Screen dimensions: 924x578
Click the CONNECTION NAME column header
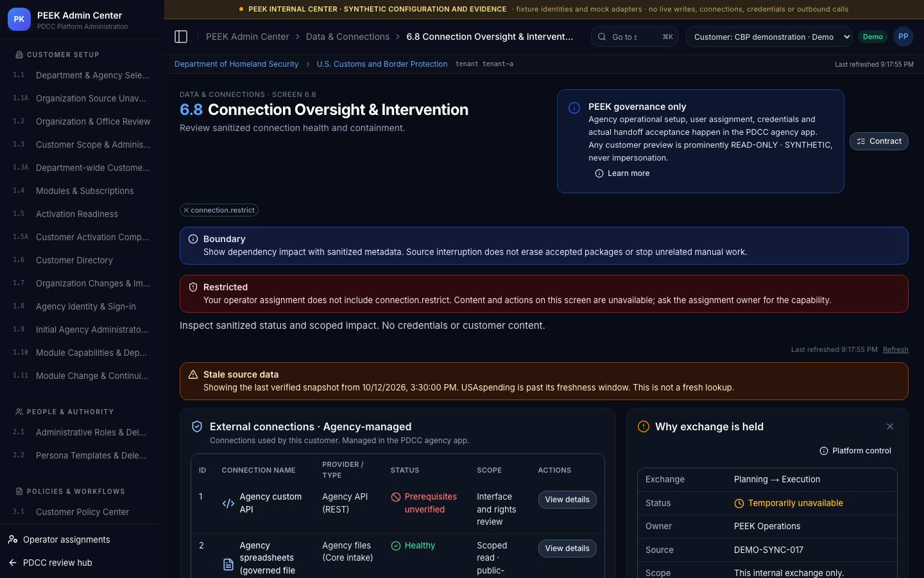tap(259, 470)
